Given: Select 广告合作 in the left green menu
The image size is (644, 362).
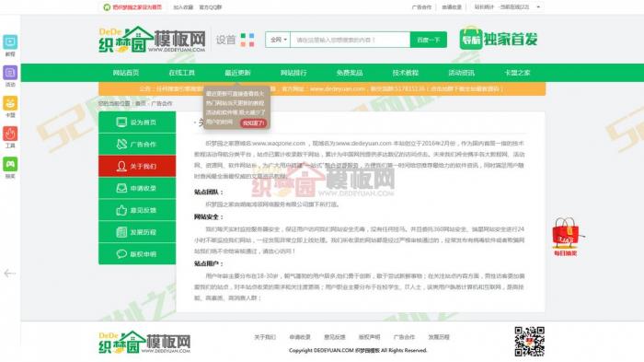Looking at the screenshot, I should [x=137, y=144].
